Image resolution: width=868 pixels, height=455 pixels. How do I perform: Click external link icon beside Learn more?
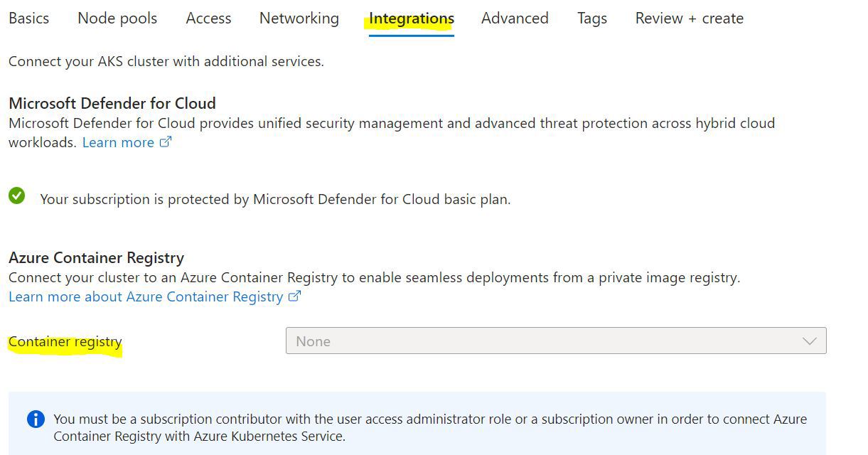[x=166, y=142]
